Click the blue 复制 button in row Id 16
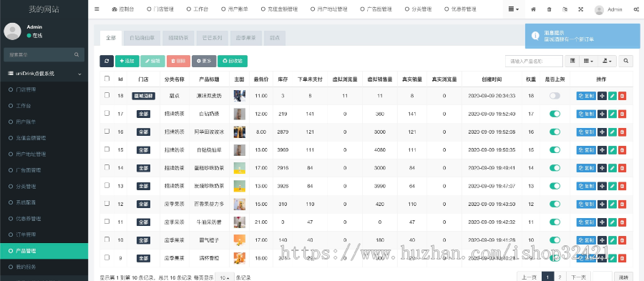Viewport: 644px width, 281px height. 586,132
